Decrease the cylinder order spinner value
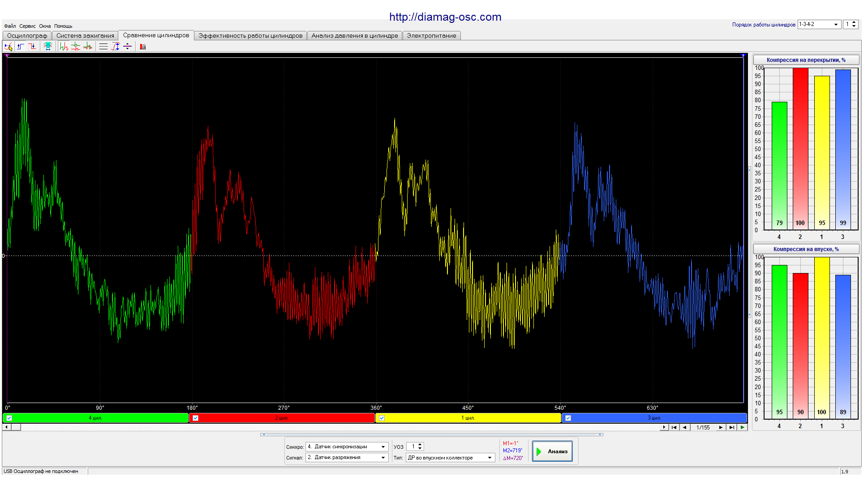Viewport: 868px width, 477px height. [x=854, y=26]
